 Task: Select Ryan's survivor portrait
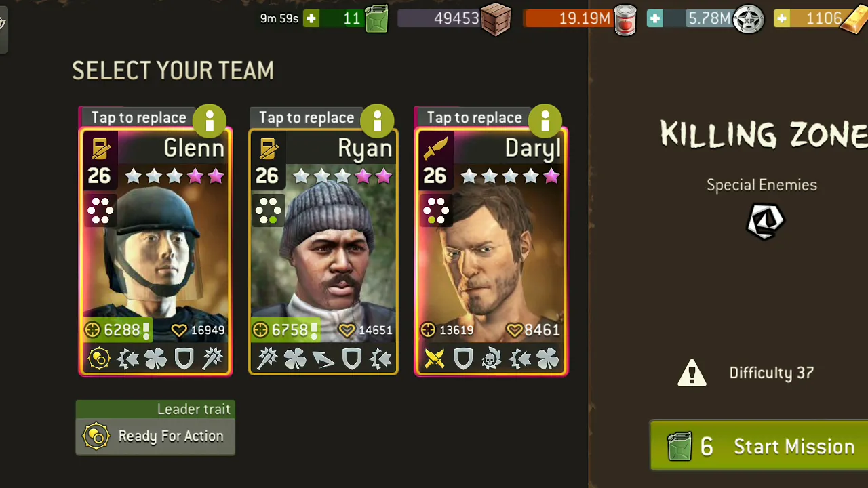tap(323, 252)
